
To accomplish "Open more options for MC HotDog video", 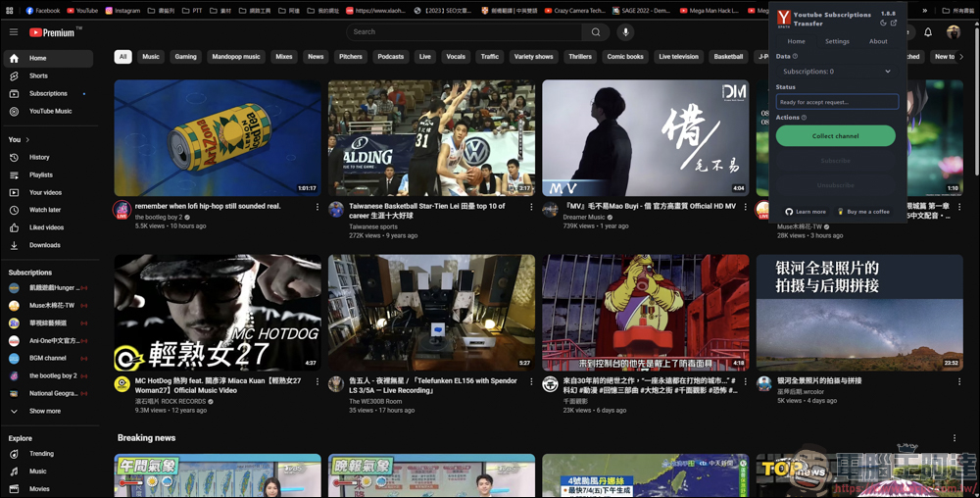I will [x=317, y=381].
